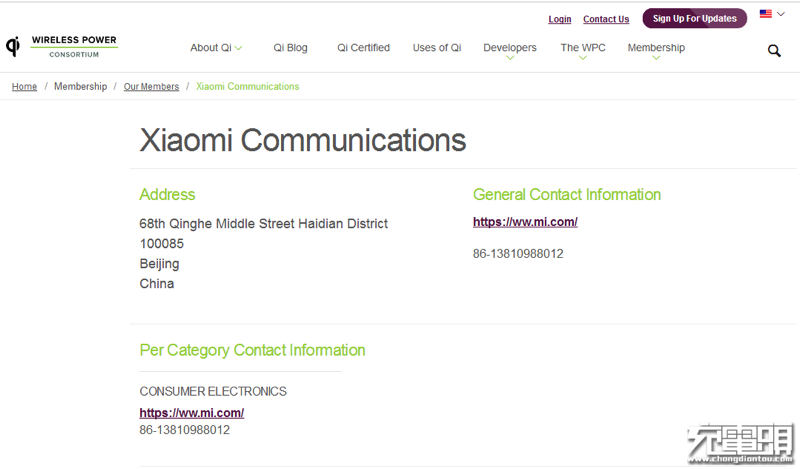800x469 pixels.
Task: Open the Membership menu chevron
Action: [656, 58]
